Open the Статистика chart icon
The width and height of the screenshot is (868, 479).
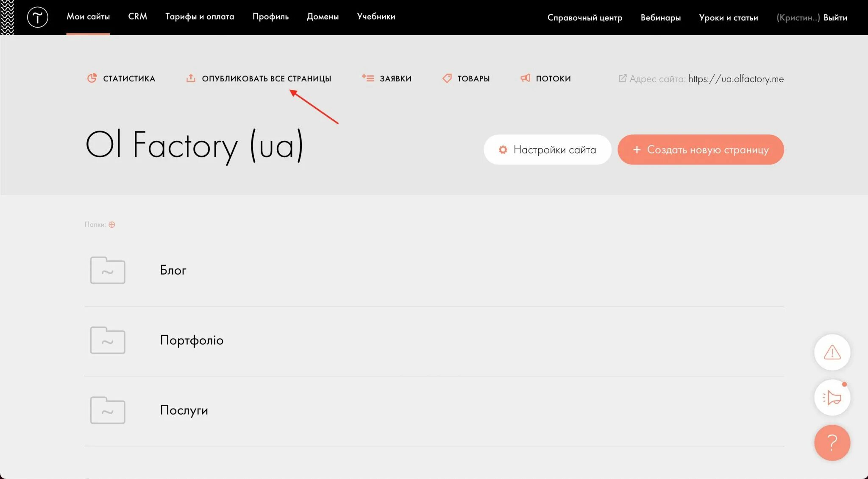coord(92,78)
